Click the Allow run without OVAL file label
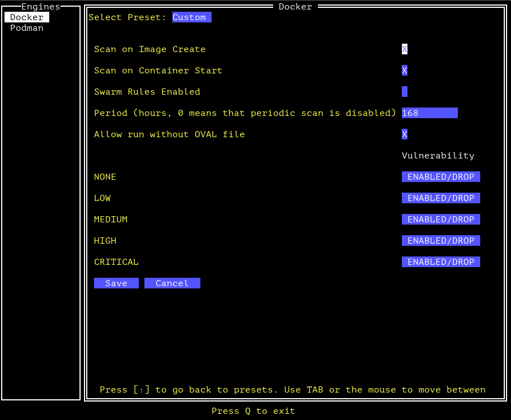The width and height of the screenshot is (511, 420). [x=170, y=134]
